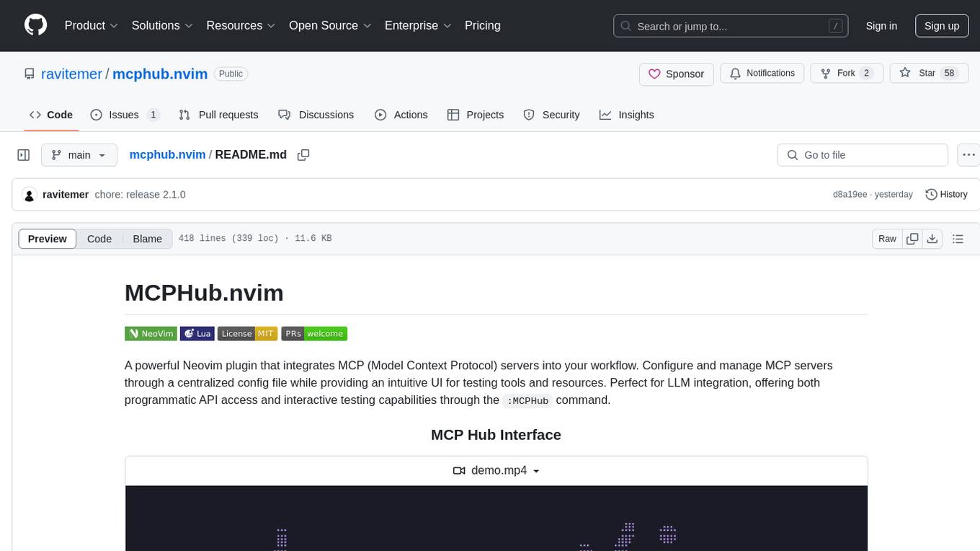
Task: Open more file actions ellipsis menu
Action: [968, 155]
